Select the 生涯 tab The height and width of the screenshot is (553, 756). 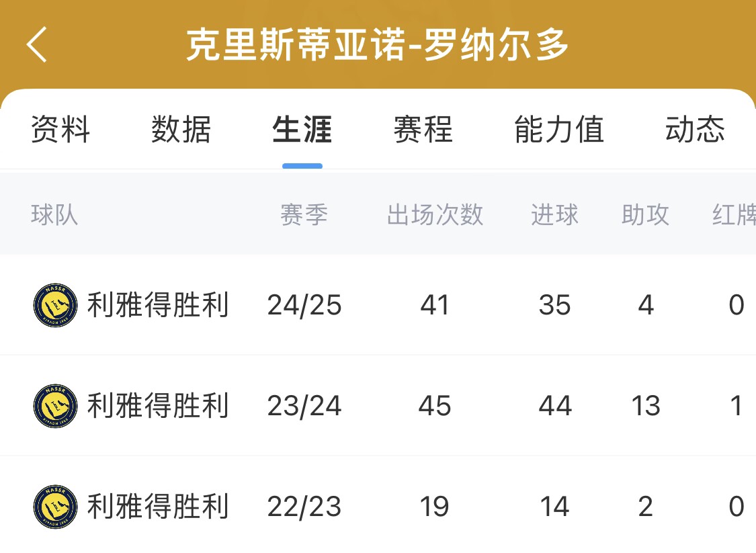(x=302, y=129)
